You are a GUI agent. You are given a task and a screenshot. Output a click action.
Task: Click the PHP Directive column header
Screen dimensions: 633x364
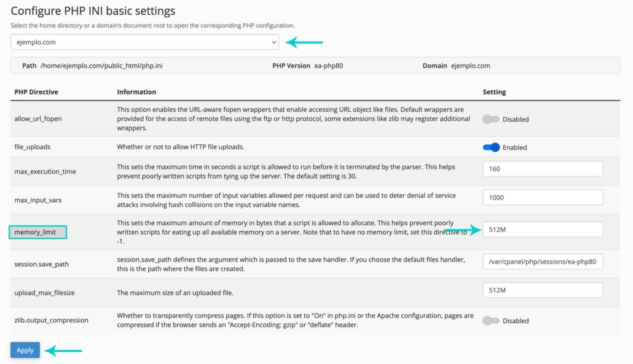coord(36,92)
